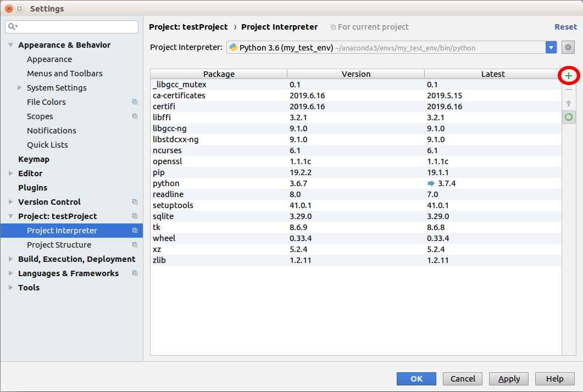Click the per-project icon next to Project Interpreter
This screenshot has width=583, height=392.
coord(135,231)
